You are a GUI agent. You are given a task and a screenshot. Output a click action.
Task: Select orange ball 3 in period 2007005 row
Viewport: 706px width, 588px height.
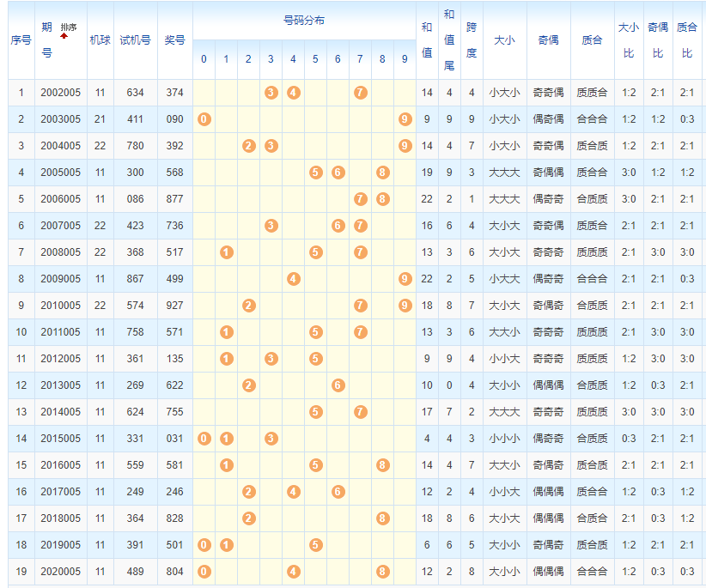coord(271,226)
